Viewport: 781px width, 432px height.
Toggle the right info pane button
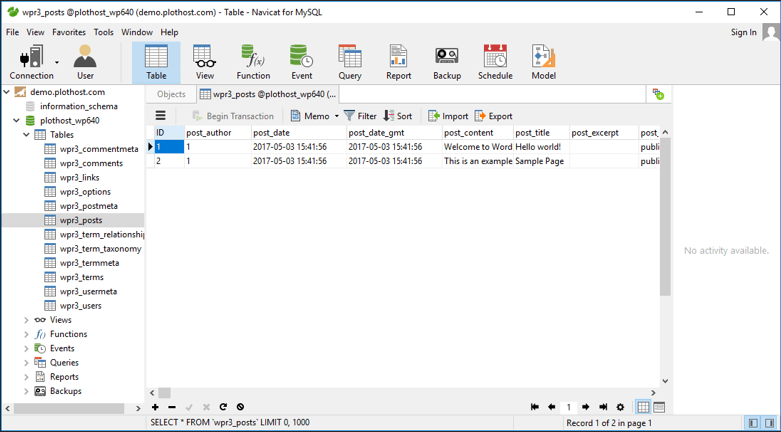[769, 423]
